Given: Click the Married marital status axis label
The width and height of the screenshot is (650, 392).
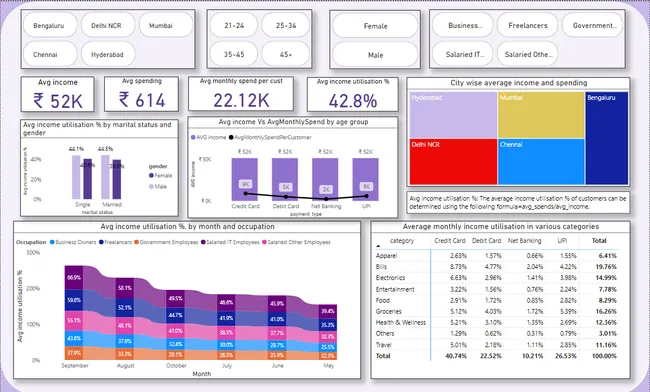Looking at the screenshot, I should point(112,205).
